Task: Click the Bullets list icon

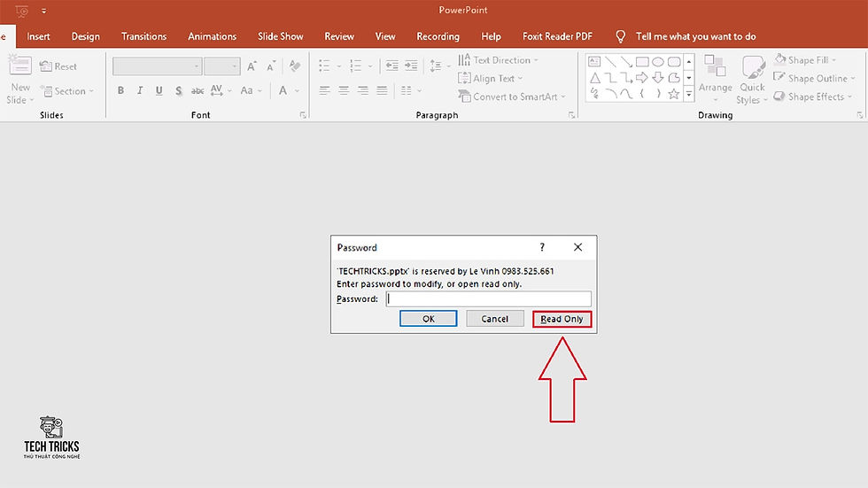Action: 324,66
